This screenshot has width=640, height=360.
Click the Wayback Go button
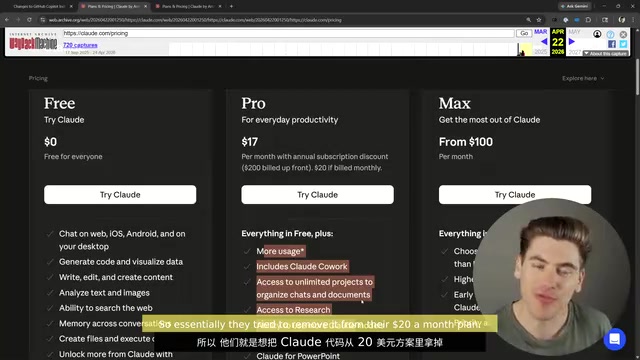click(x=524, y=33)
